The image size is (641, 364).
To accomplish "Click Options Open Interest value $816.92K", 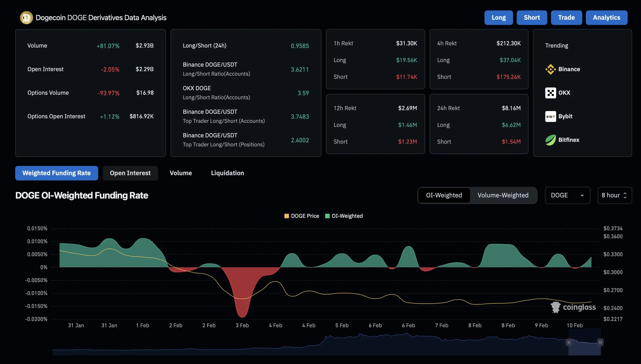I will 141,116.
